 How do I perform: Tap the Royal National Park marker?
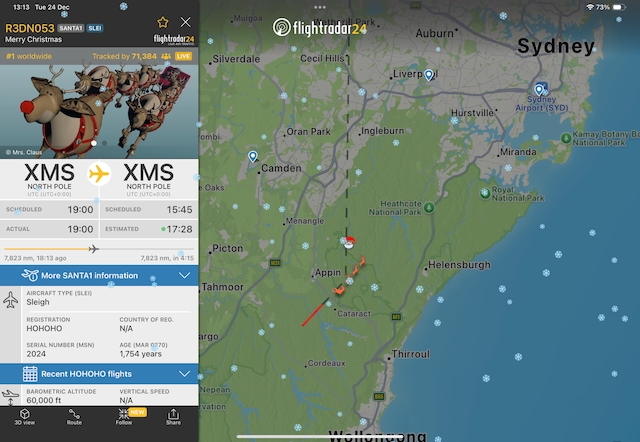click(x=485, y=193)
